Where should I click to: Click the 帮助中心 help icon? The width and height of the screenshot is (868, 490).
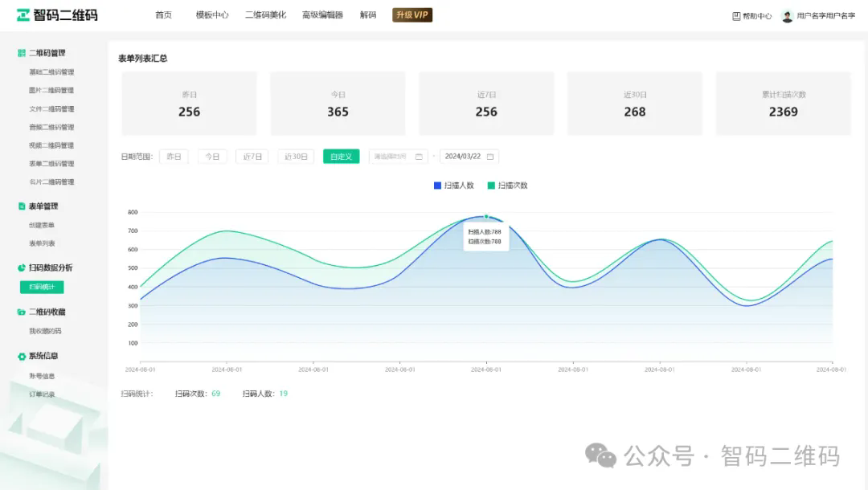point(736,16)
